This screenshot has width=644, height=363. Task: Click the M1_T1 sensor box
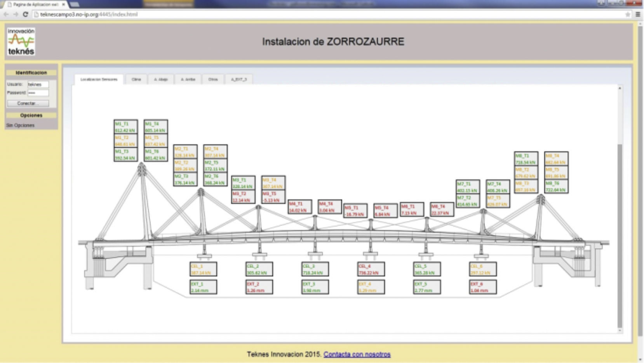(x=125, y=127)
